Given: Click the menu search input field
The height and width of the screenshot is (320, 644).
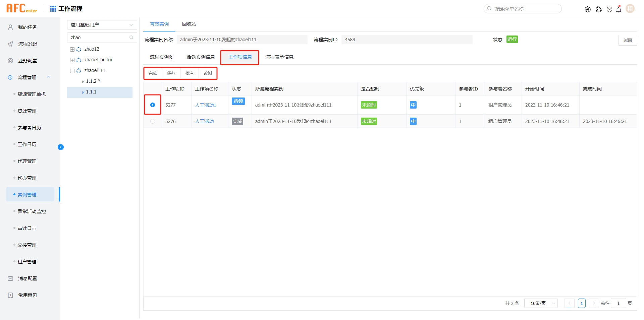Looking at the screenshot, I should pos(523,9).
